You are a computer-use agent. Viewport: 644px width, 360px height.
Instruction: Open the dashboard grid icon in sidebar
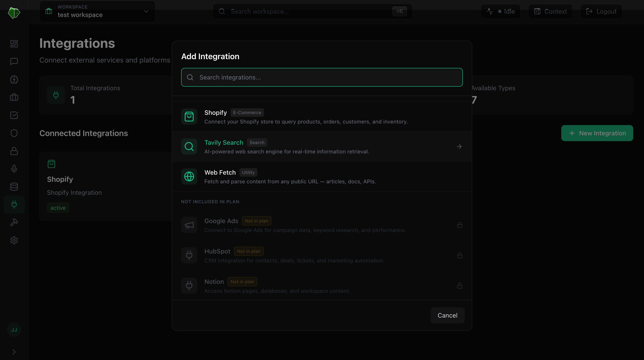[14, 44]
